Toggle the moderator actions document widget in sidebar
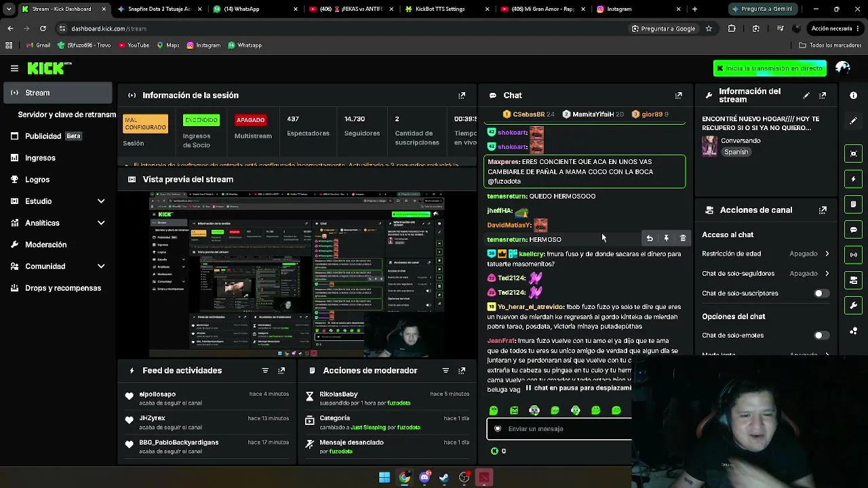Screen dimensions: 868x488 pos(854,204)
